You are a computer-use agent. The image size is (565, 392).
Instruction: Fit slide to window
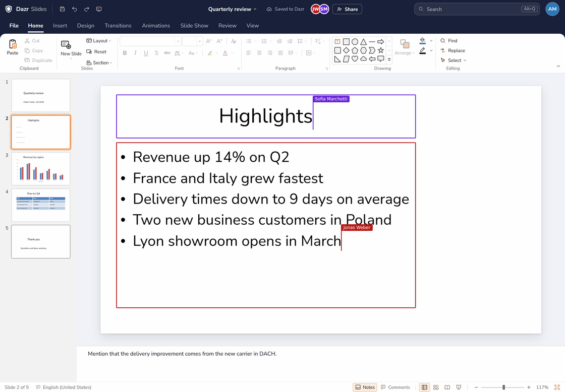click(557, 387)
